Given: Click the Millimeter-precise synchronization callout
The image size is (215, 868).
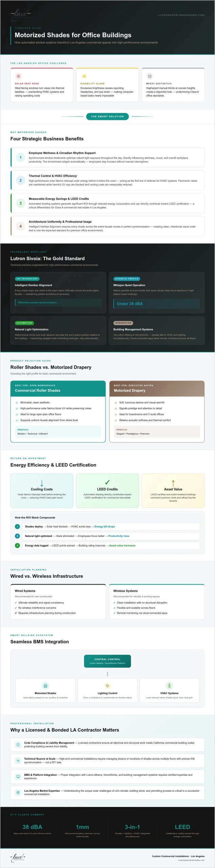Looking at the screenshot, I should 58,302.
